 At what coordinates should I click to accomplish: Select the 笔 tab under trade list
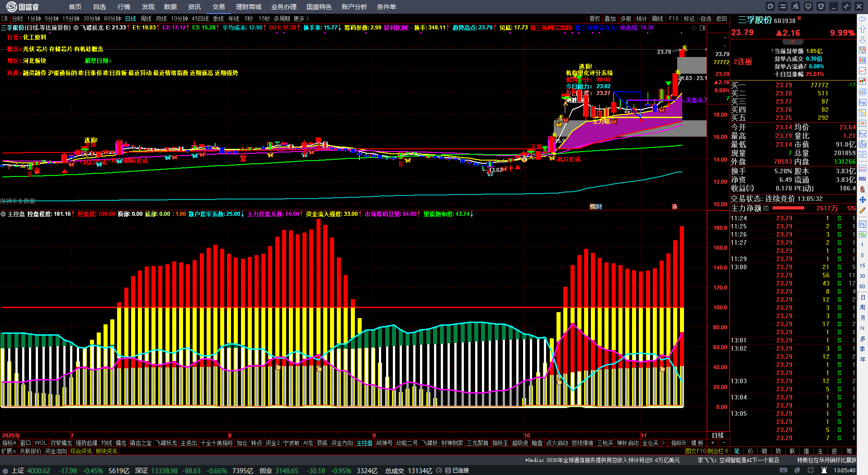(x=737, y=451)
